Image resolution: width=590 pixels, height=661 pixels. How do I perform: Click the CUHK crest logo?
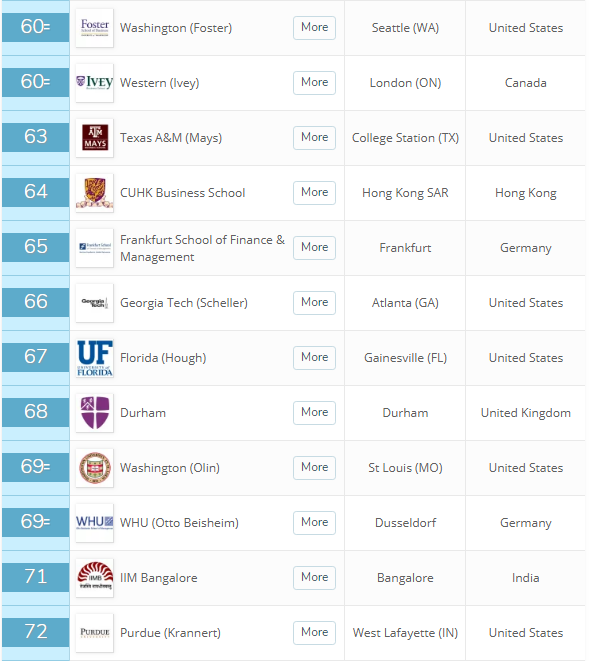click(95, 193)
